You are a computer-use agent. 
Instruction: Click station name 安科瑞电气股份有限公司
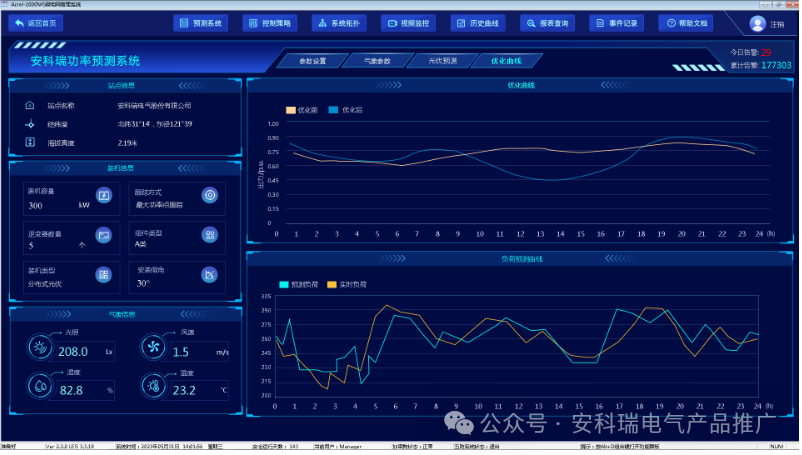point(154,106)
